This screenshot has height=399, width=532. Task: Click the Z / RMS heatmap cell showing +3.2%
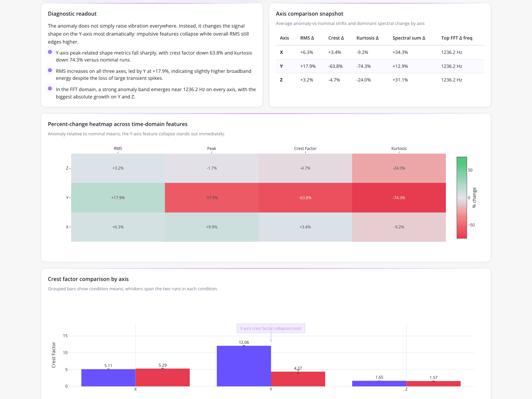click(x=118, y=168)
